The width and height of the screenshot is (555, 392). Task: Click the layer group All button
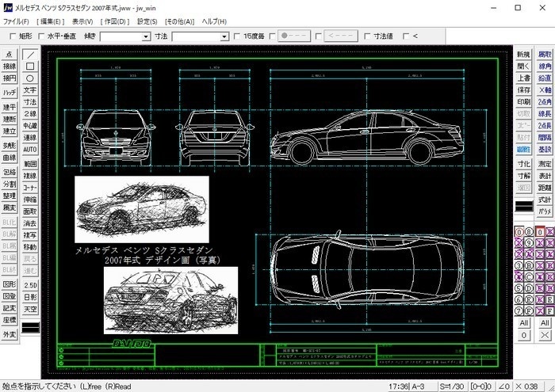click(x=545, y=323)
